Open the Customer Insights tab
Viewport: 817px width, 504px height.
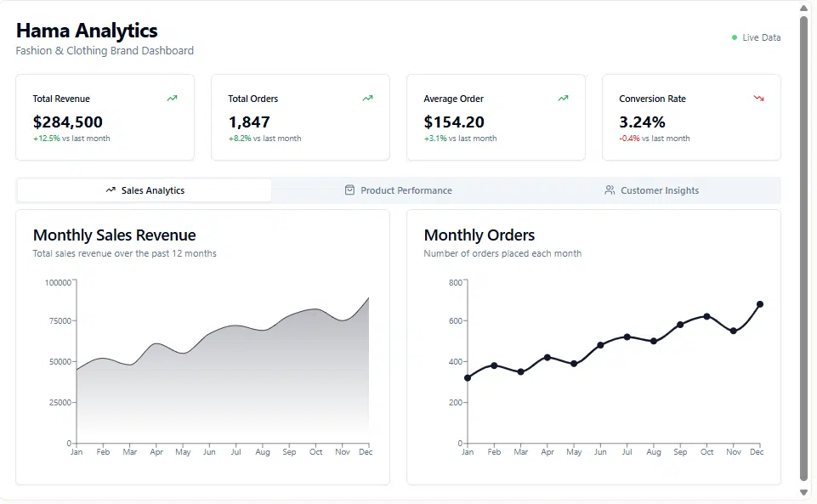coord(652,190)
